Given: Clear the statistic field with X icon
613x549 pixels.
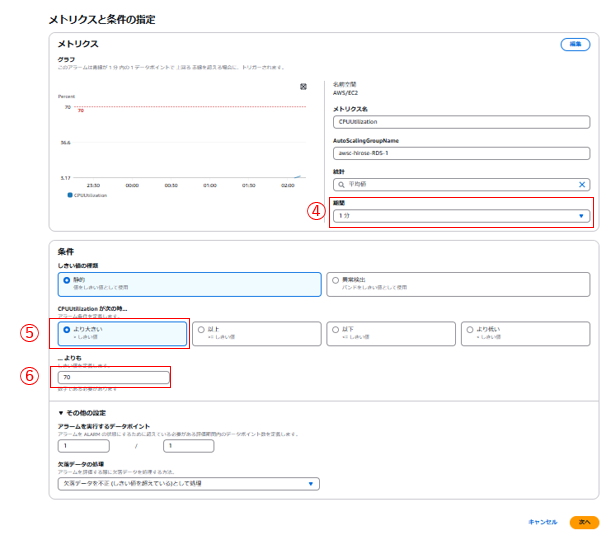Looking at the screenshot, I should (582, 185).
